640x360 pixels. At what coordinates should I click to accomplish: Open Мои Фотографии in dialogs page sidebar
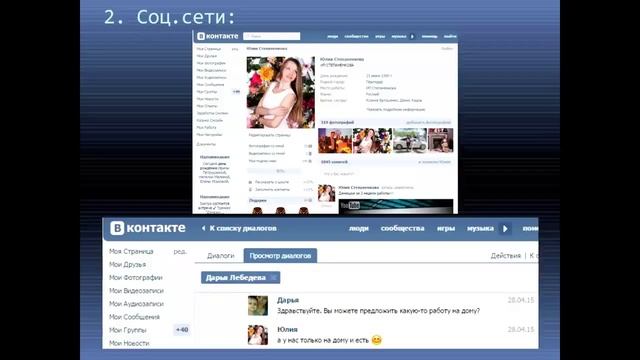coord(136,278)
